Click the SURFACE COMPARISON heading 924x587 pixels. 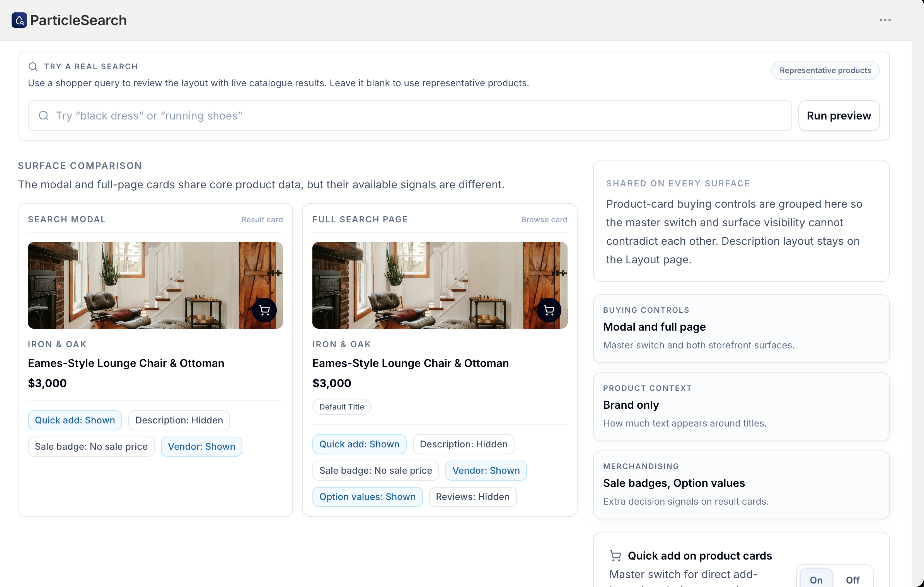point(80,166)
